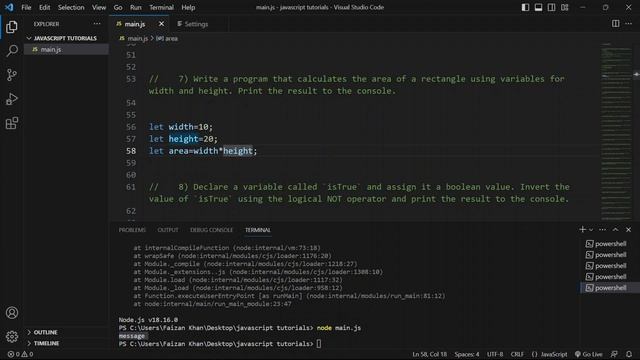The width and height of the screenshot is (640, 360).
Task: Open the Selection menu
Action: (x=71, y=7)
